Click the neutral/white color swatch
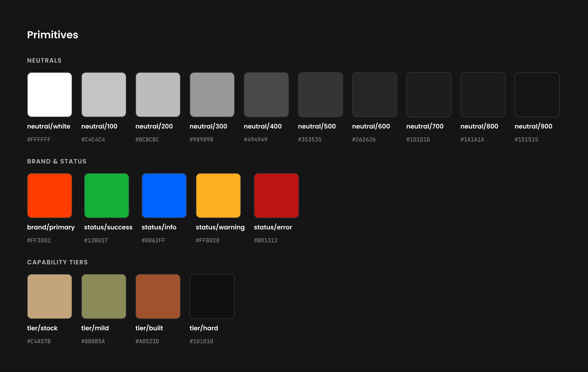Viewport: 588px width, 372px height. pos(50,95)
